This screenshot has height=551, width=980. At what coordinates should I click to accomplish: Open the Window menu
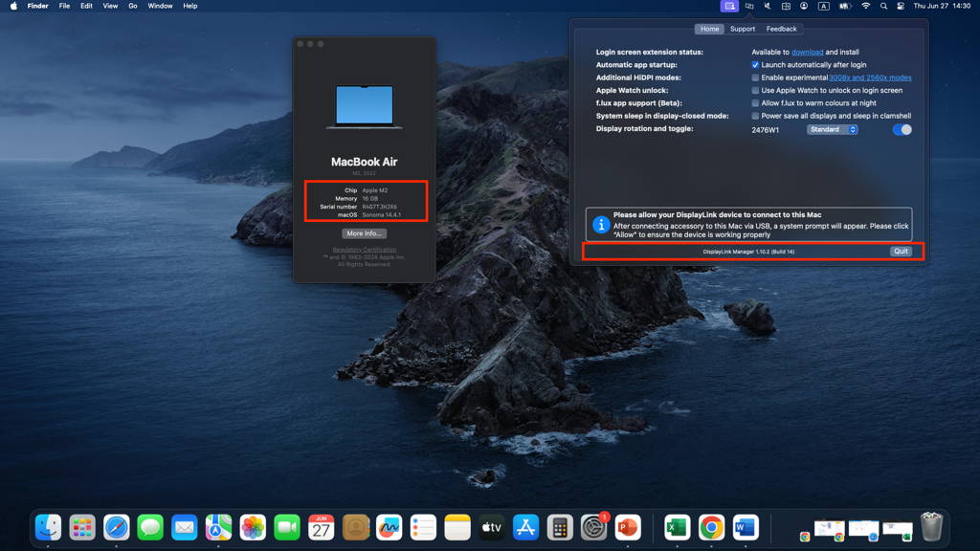point(160,7)
